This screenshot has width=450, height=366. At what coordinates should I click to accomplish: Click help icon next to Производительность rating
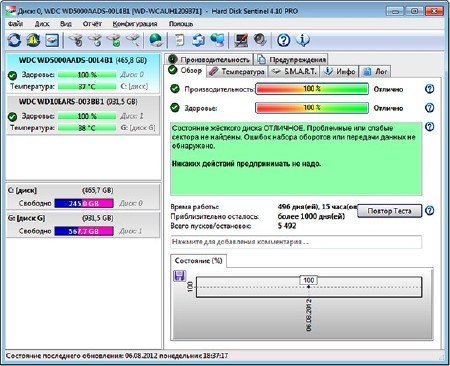(430, 89)
